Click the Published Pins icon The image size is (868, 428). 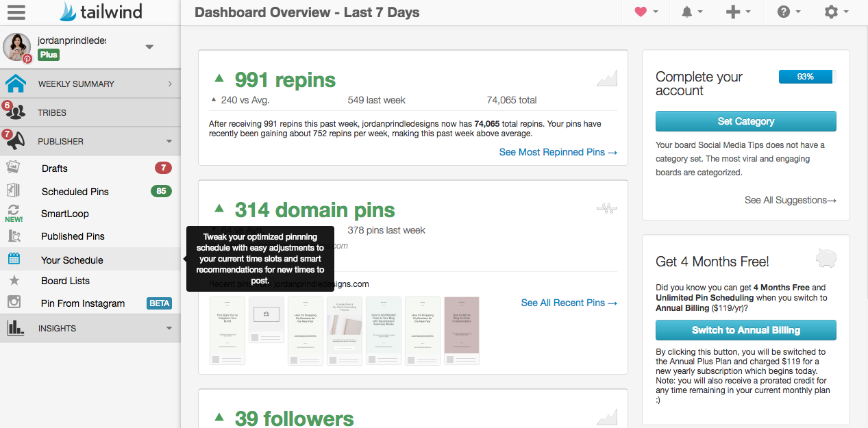13,236
